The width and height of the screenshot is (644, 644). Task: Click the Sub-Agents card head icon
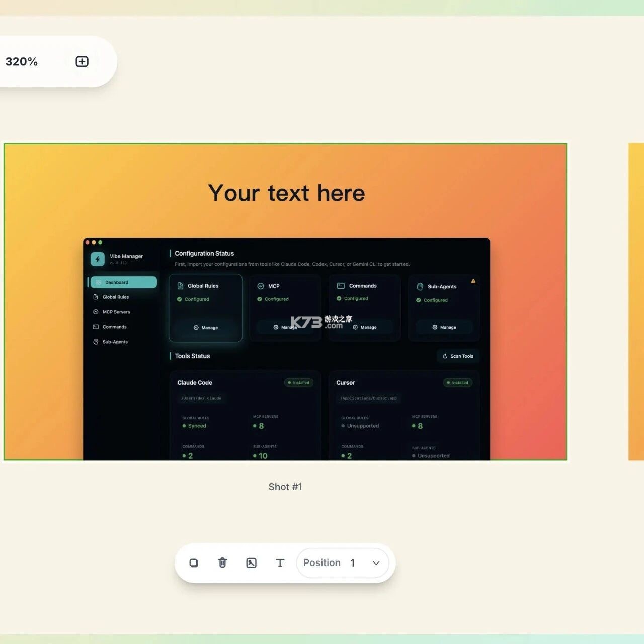(x=420, y=286)
